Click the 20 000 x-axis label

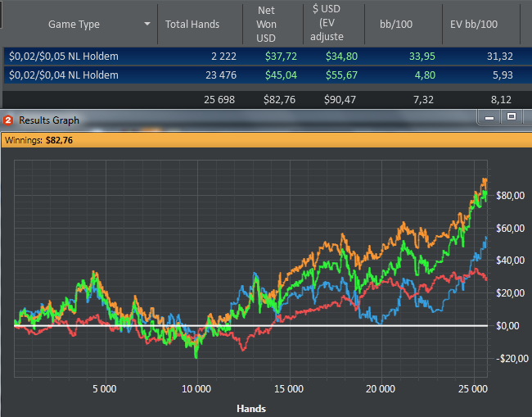[381, 389]
